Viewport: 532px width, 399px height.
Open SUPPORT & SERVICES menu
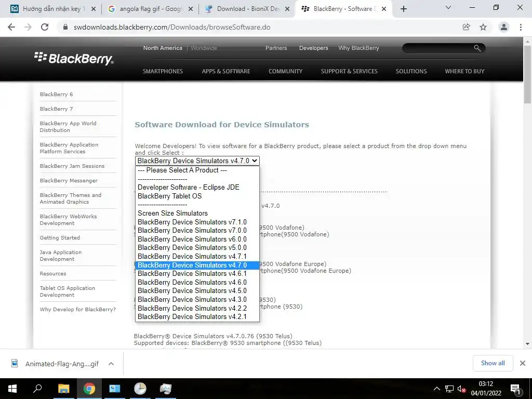click(349, 71)
